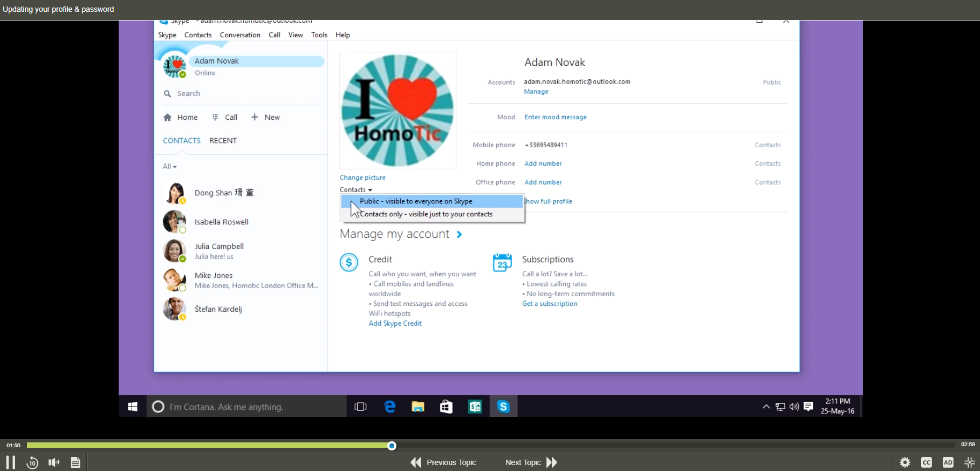Choose Contacts only visibility option

coord(432,214)
